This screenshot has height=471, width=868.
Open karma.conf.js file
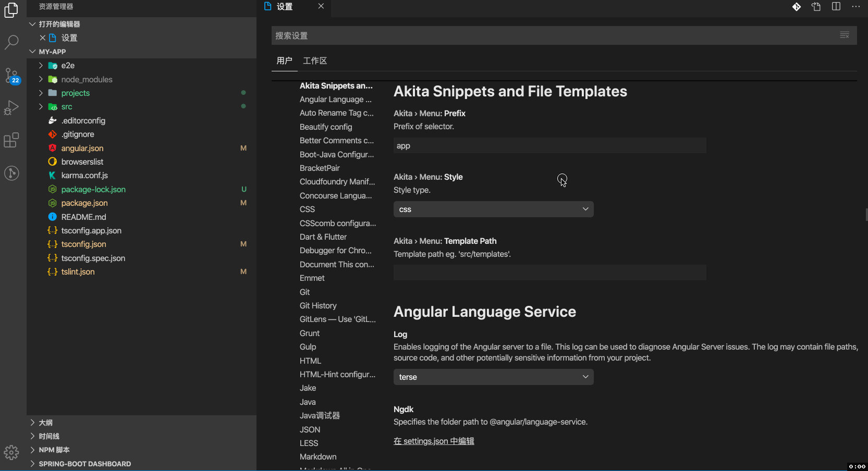84,176
